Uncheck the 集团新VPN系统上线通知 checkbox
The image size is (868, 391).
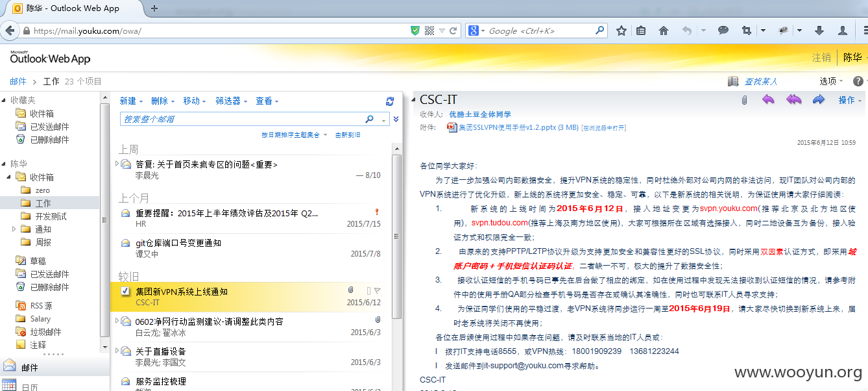125,291
